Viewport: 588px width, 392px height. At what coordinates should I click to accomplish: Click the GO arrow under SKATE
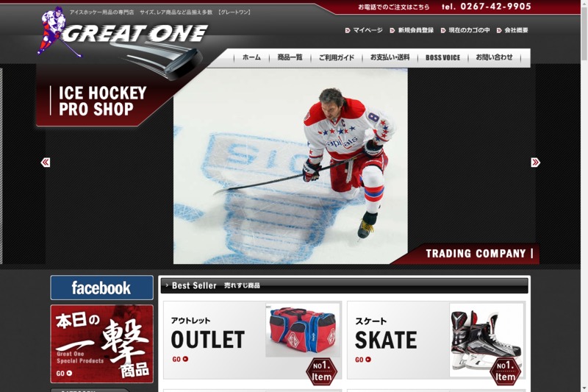pyautogui.click(x=363, y=360)
